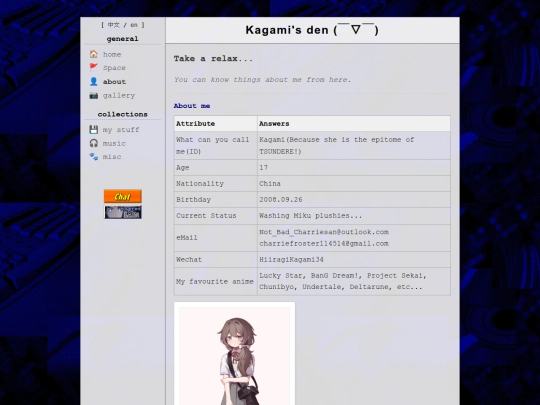Click the general sidebar heading
This screenshot has height=405, width=540.
(x=123, y=39)
